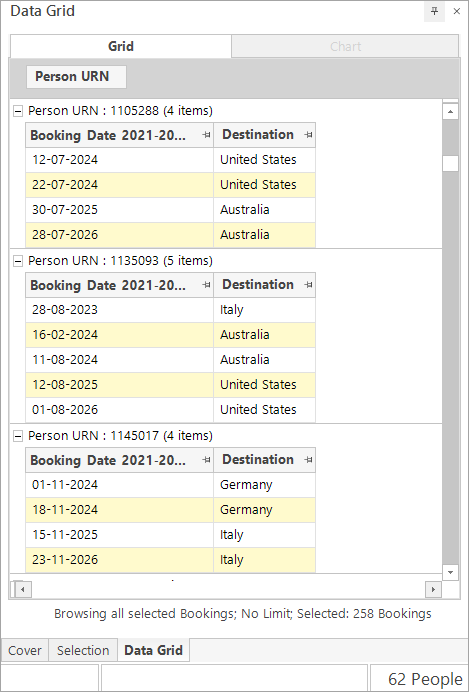Pin Booking Date column in 1145017 group
The height and width of the screenshot is (692, 469).
[x=206, y=460]
